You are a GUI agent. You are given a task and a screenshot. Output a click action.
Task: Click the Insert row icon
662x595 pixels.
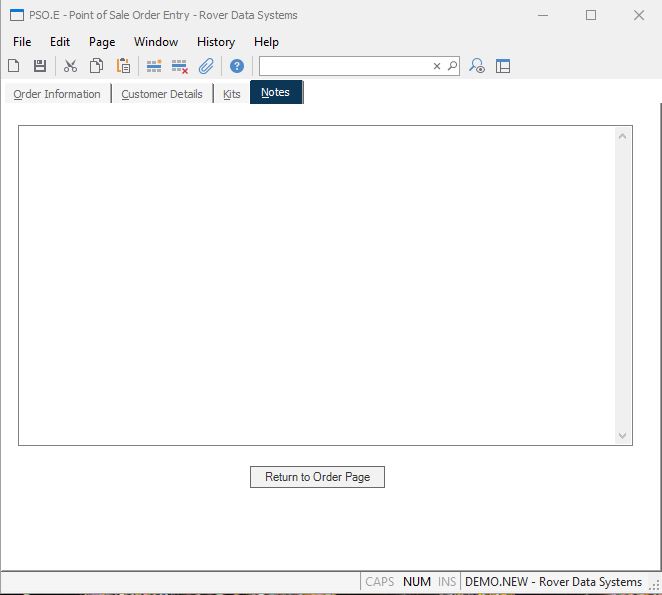point(154,66)
